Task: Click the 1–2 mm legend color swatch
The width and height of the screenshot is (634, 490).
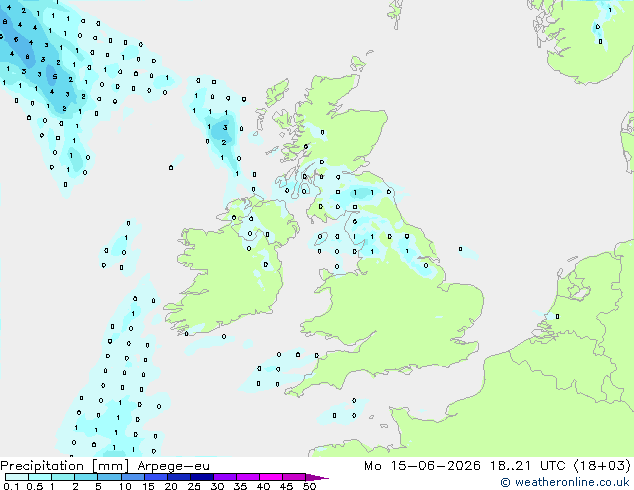Action: point(63,477)
